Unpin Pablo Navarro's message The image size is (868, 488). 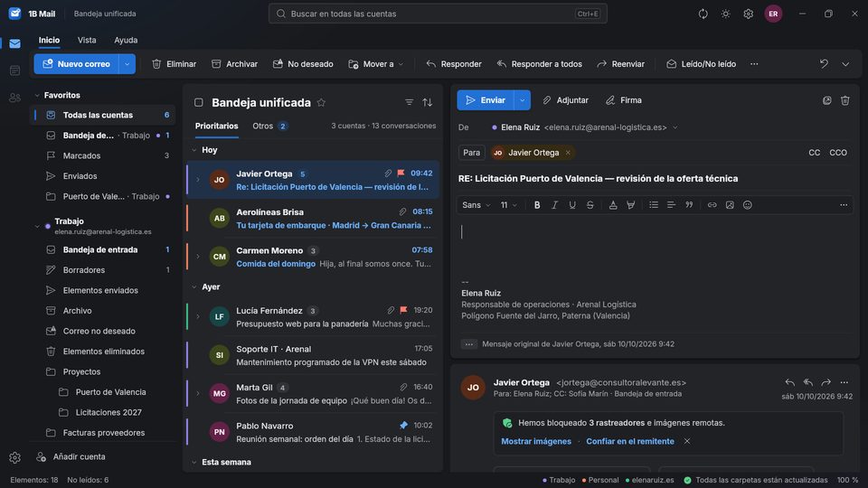point(403,426)
